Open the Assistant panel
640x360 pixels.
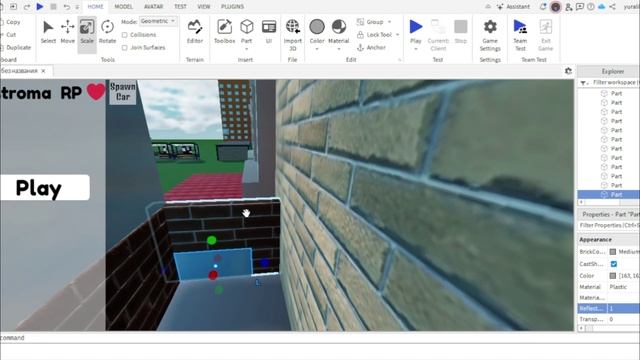pos(513,7)
